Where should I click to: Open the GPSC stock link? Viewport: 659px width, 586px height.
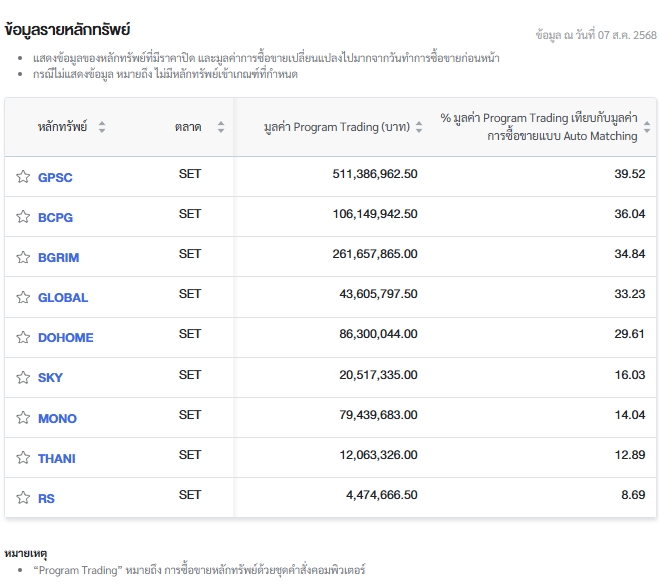click(x=55, y=177)
